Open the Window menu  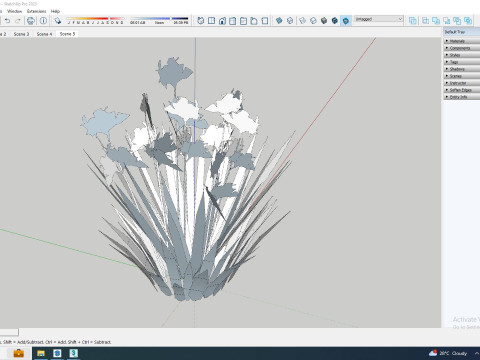point(14,11)
